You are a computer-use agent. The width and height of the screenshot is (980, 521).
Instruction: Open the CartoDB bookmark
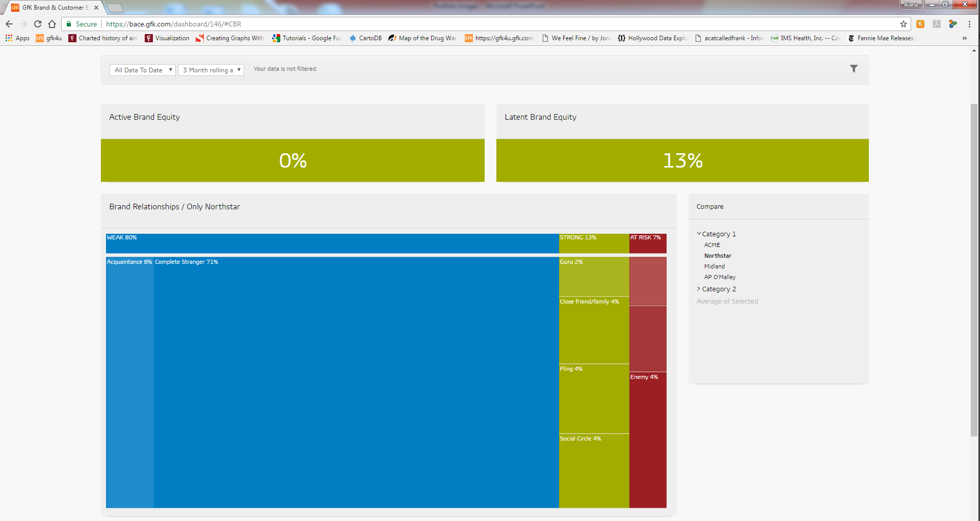click(365, 38)
